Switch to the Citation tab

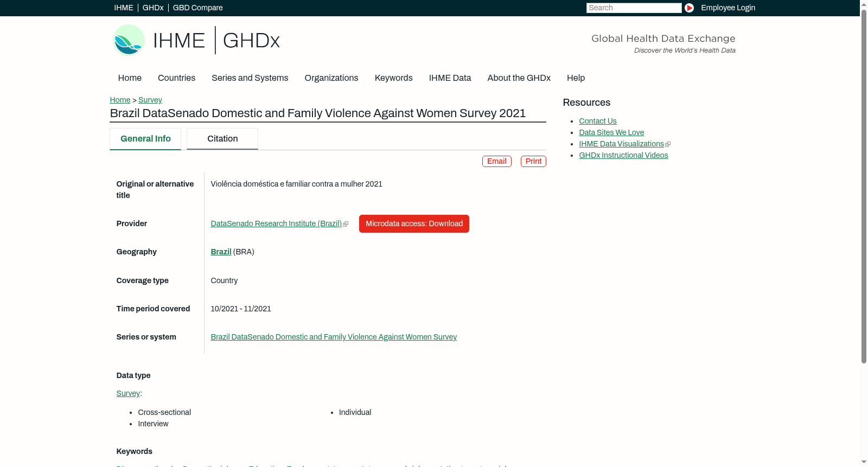tap(222, 139)
